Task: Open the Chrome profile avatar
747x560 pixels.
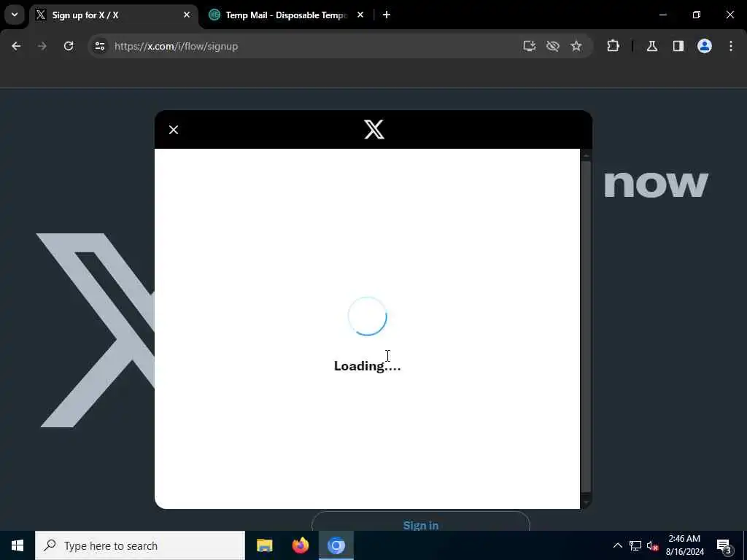Action: 705,46
